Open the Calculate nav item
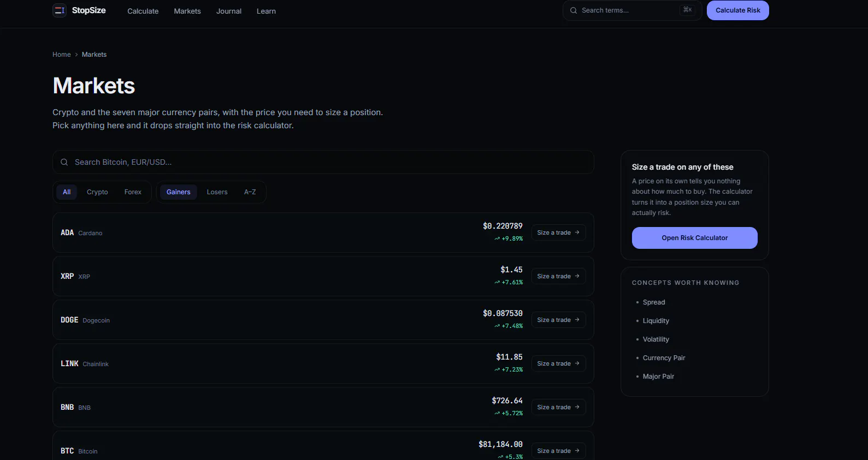Image resolution: width=868 pixels, height=460 pixels. point(143,11)
